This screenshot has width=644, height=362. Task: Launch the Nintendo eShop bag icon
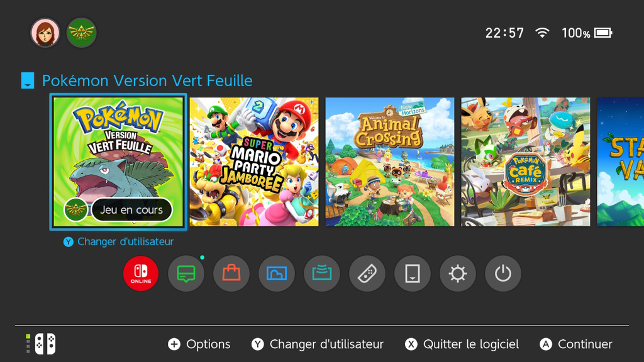coord(231,274)
